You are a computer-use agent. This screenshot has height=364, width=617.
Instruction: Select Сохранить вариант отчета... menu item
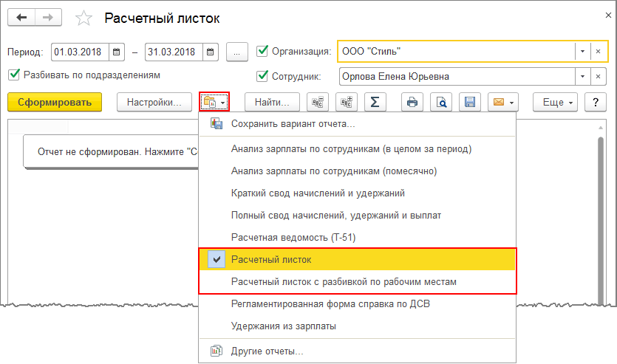(x=358, y=124)
